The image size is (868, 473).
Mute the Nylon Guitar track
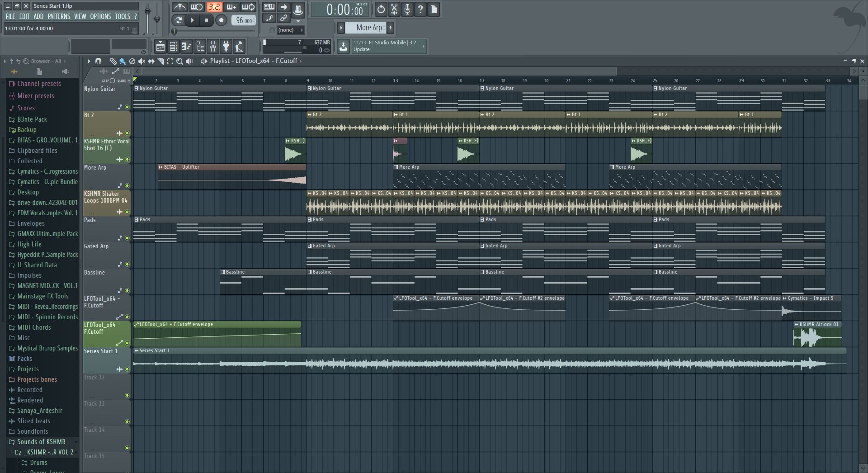127,107
